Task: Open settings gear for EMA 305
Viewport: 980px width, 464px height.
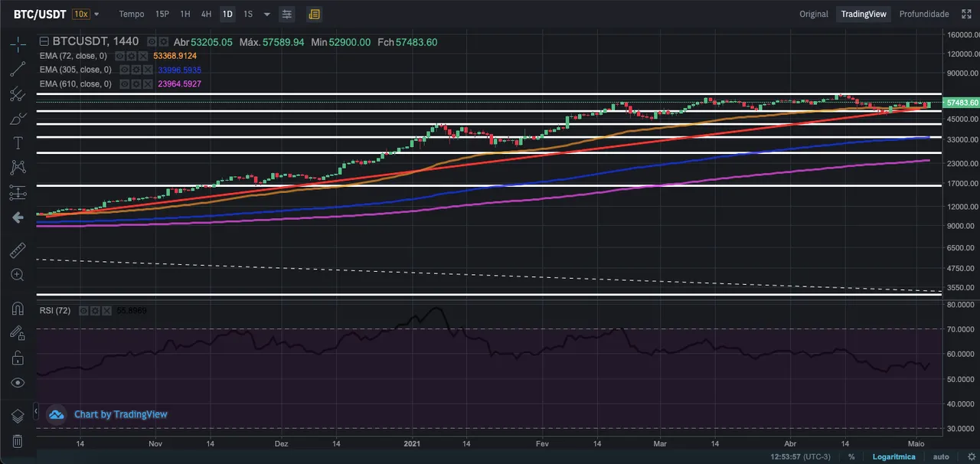Action: click(135, 70)
